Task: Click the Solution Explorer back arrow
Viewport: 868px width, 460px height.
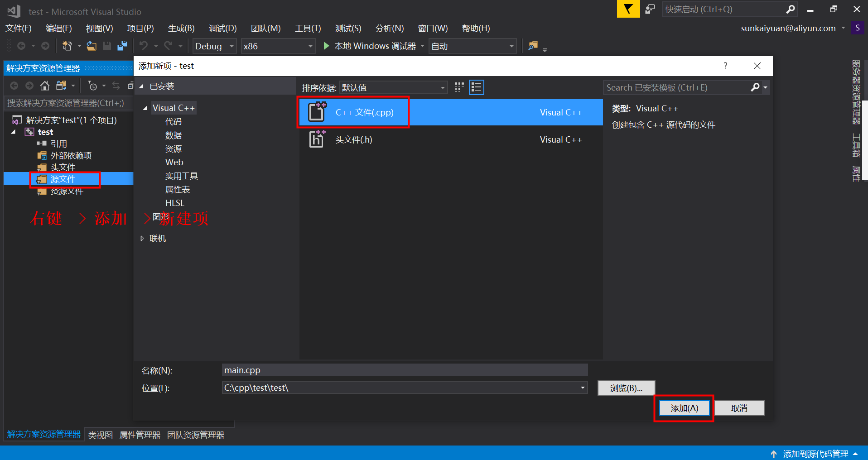Action: click(x=14, y=86)
